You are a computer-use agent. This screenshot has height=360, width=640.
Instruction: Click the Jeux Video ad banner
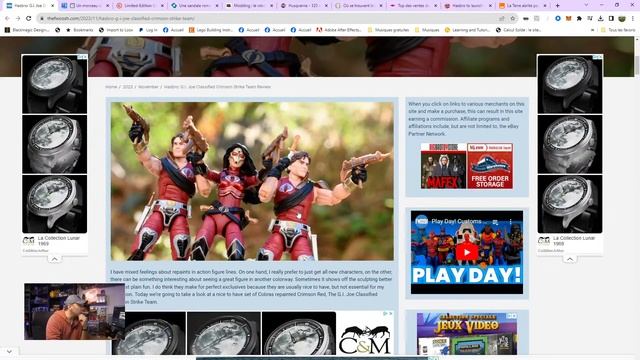[x=467, y=334]
